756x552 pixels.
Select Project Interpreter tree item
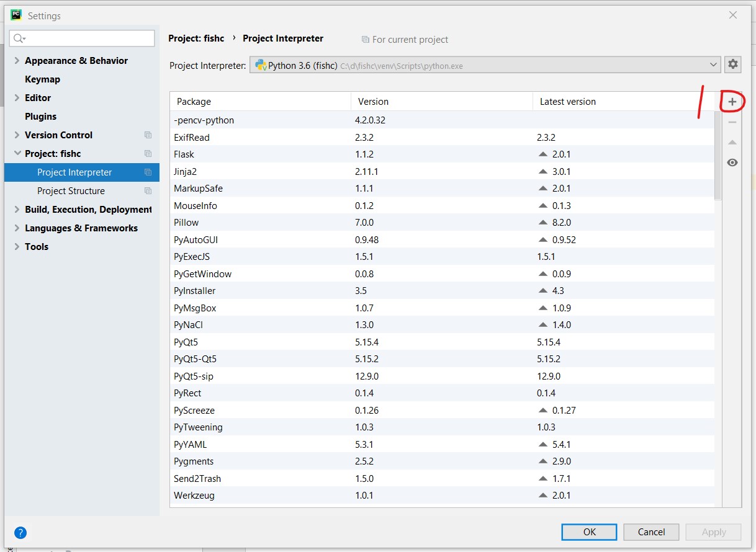[x=82, y=172]
